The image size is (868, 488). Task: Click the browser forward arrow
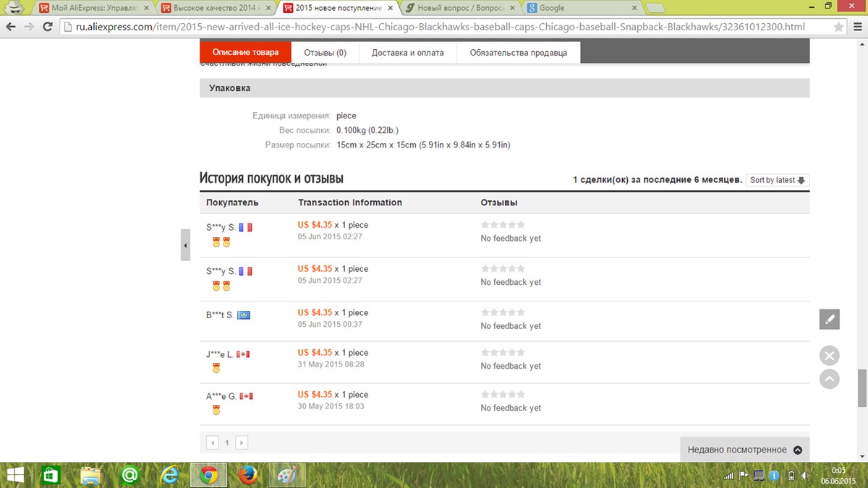(30, 27)
